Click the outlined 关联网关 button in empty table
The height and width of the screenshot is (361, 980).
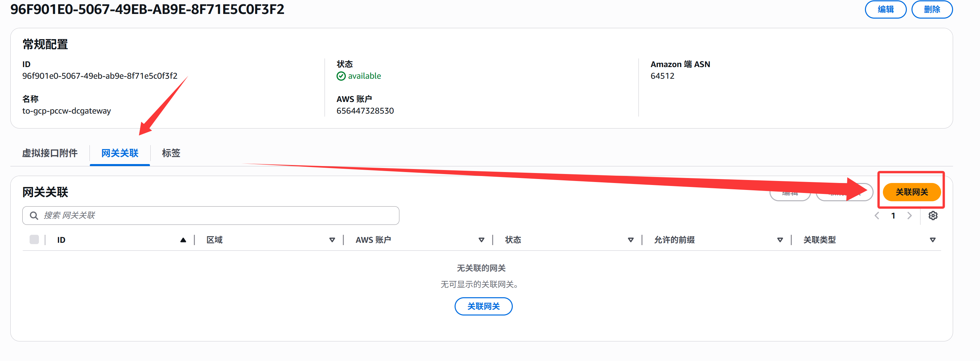tap(483, 306)
